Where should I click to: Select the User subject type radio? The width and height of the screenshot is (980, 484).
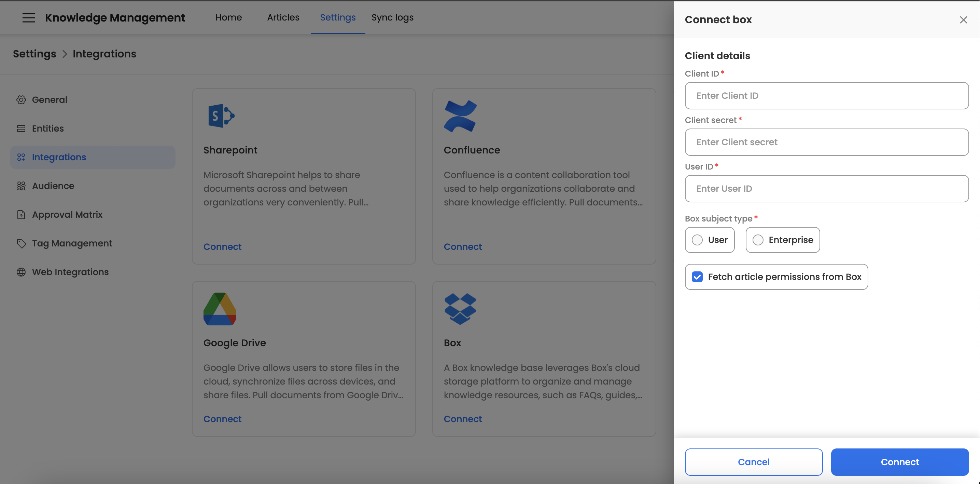pos(697,240)
